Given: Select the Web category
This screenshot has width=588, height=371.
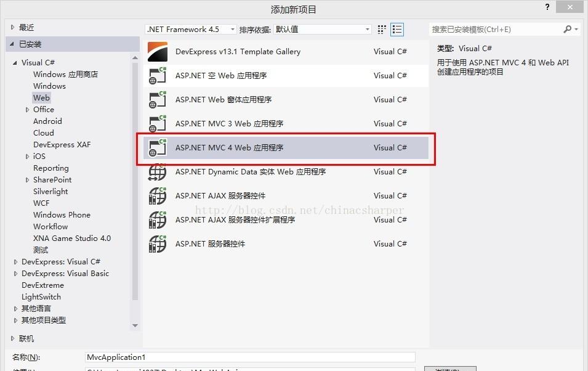Looking at the screenshot, I should [41, 97].
